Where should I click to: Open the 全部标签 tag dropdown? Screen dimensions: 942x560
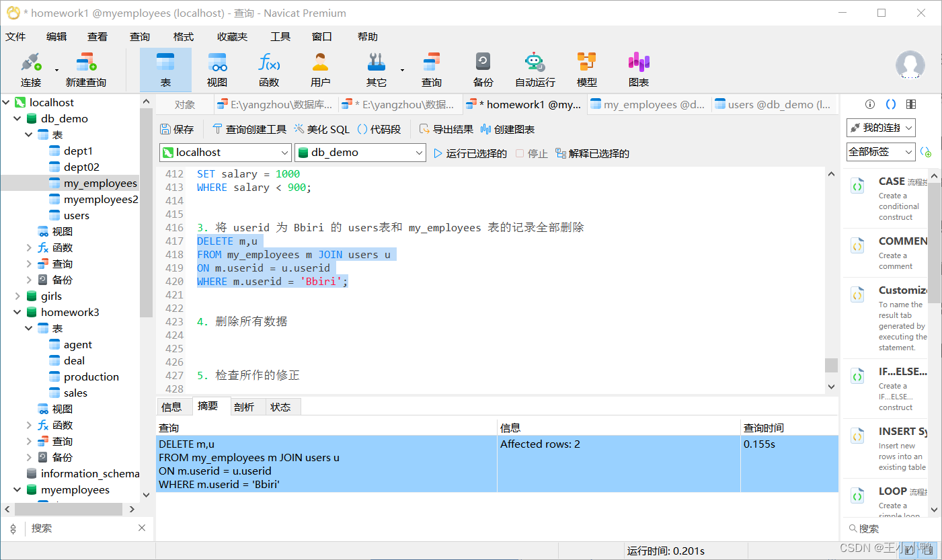point(881,152)
